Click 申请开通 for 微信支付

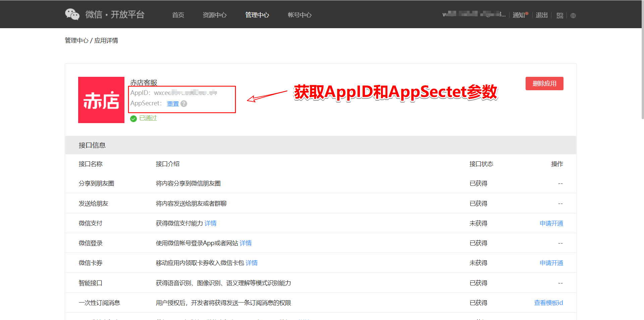(551, 223)
